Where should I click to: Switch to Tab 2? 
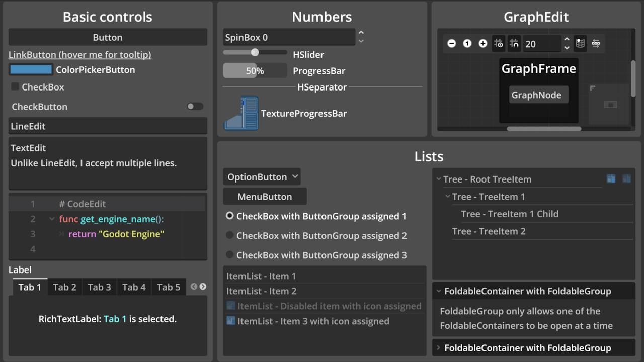[65, 287]
